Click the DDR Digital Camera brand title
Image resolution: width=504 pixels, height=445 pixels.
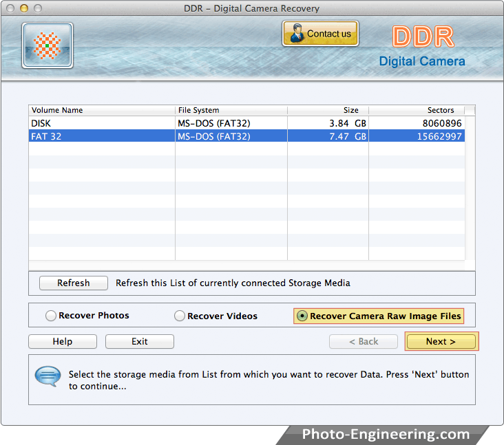(422, 47)
